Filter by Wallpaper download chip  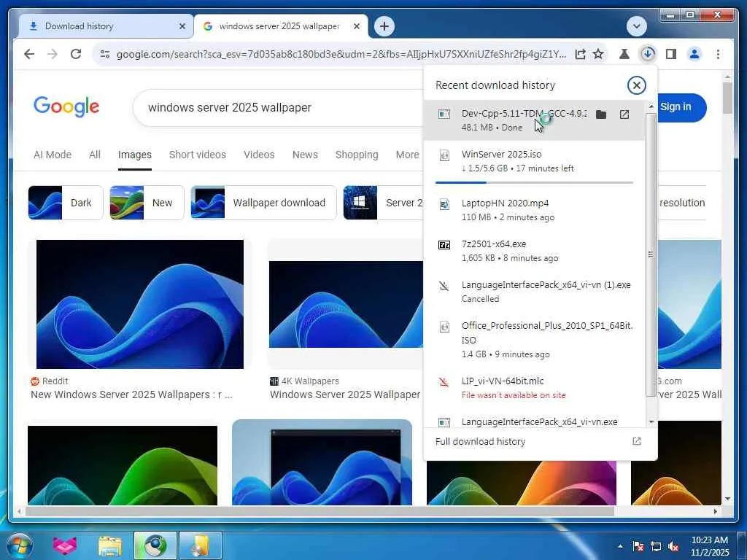(x=263, y=203)
